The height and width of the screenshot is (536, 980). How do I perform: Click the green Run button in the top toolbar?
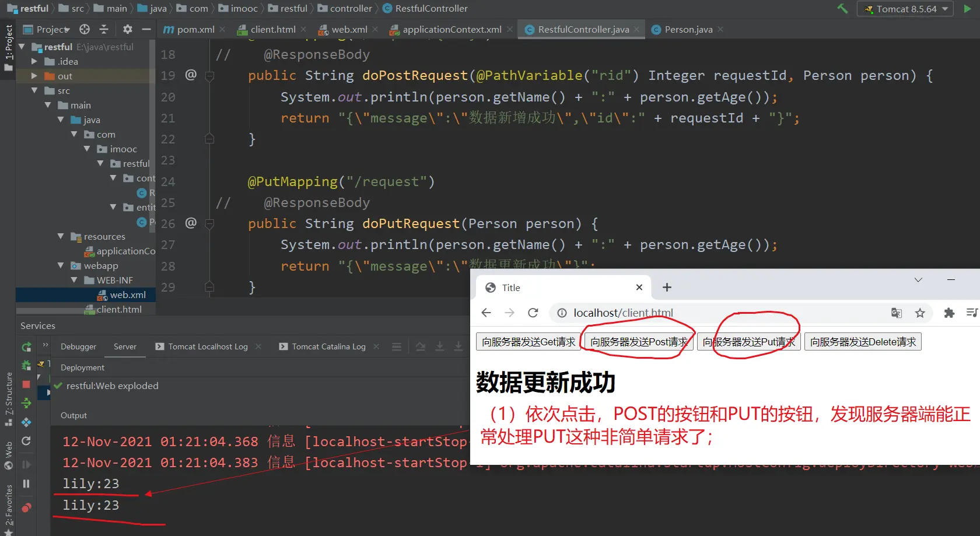(967, 9)
